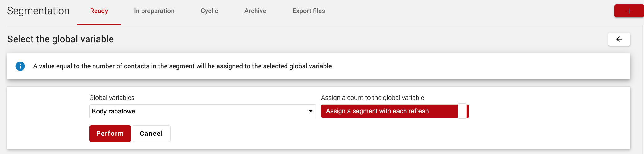
Task: Toggle the 'Assign a segment with each refresh' switch
Action: 395,111
